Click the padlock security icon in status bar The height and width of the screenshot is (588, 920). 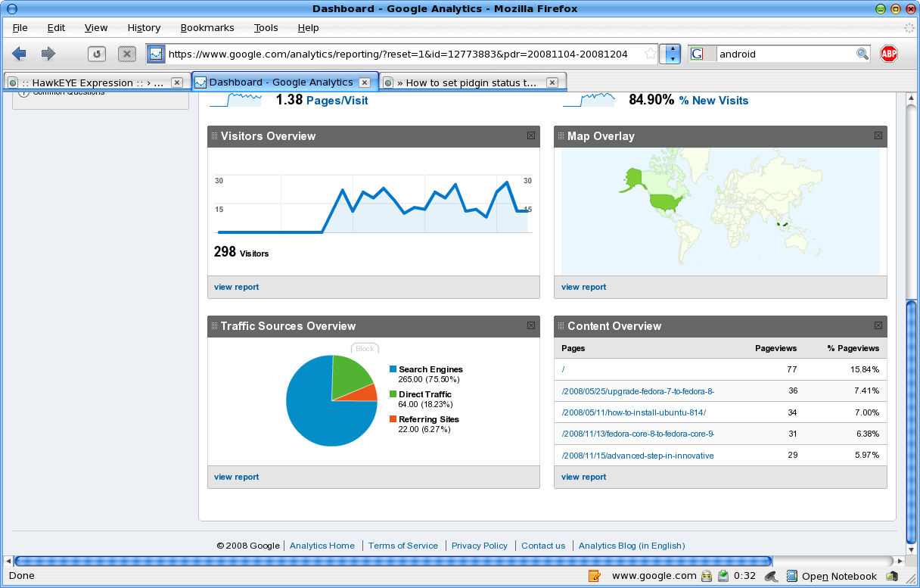[x=706, y=576]
